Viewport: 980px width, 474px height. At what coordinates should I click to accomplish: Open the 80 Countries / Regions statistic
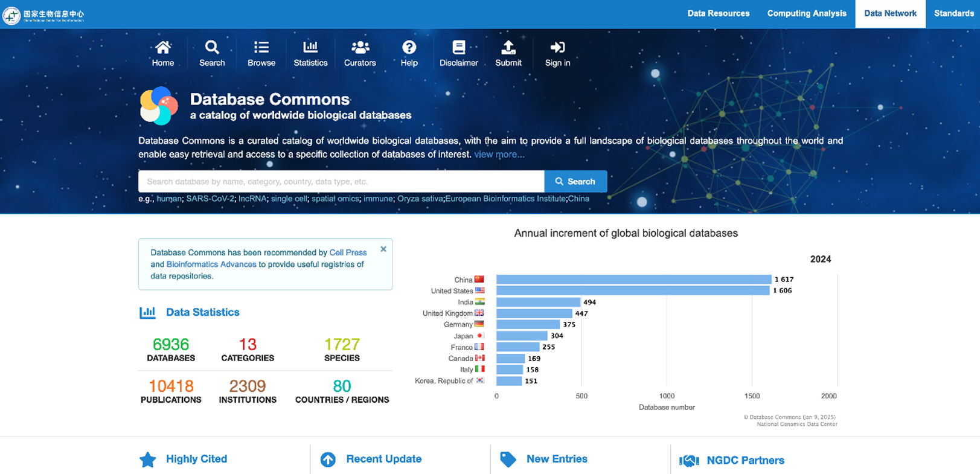(342, 391)
